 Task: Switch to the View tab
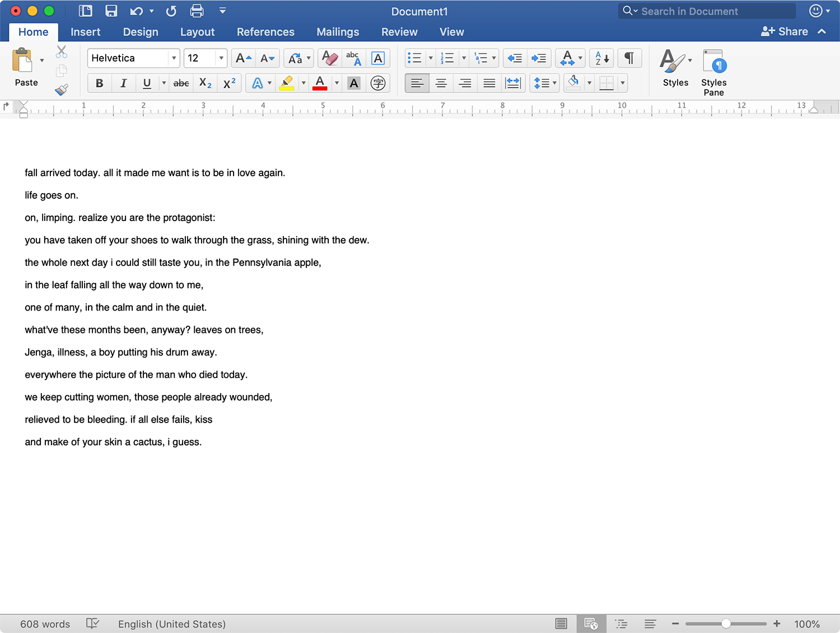[x=452, y=32]
